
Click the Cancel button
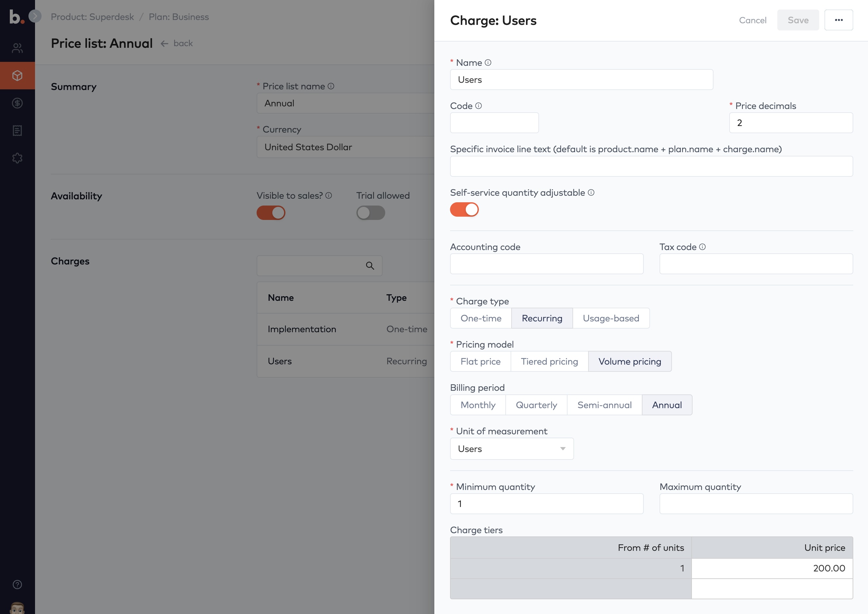[x=752, y=20]
